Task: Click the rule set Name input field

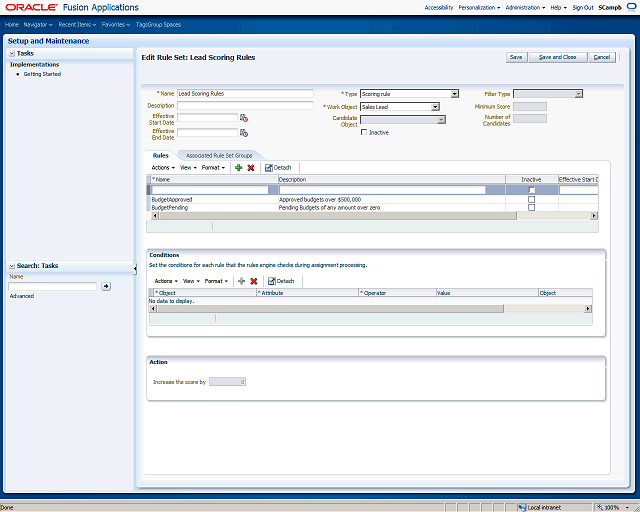Action: click(245, 93)
